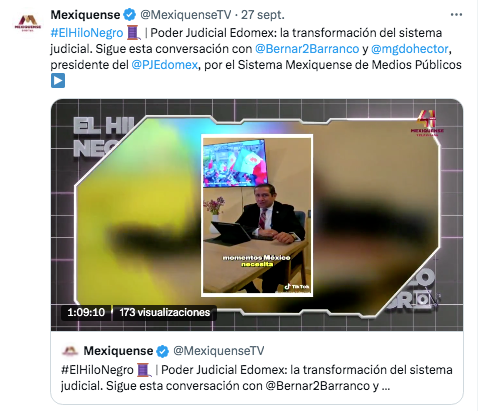Screen dimensions: 478x411
Task: Open the @MexiquenseTV handle in header
Action: pyautogui.click(x=185, y=15)
